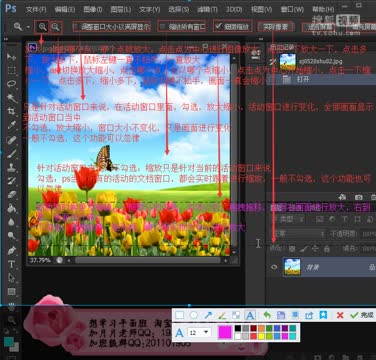Select the Healing Brush tool
Image resolution: width=376 pixels, height=360 pixels.
click(x=12, y=139)
